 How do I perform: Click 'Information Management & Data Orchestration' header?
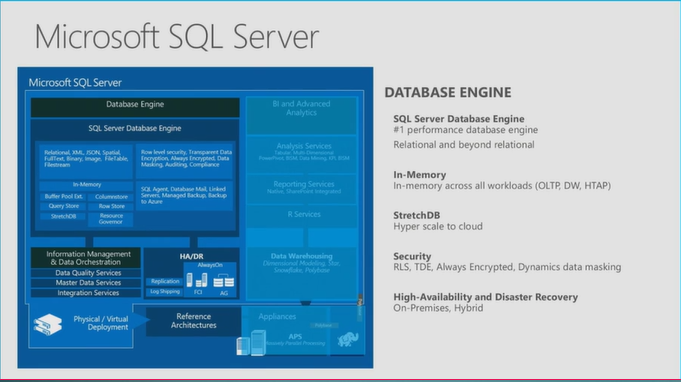click(x=86, y=258)
